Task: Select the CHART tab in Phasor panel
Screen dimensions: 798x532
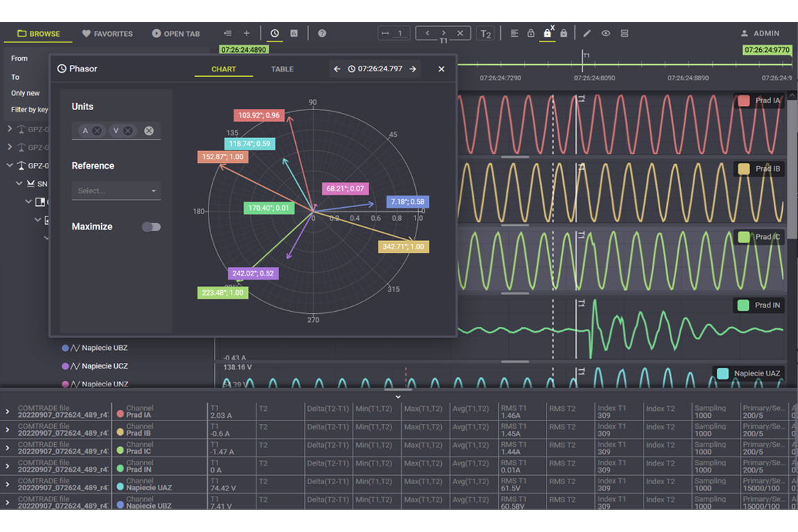Action: tap(224, 69)
